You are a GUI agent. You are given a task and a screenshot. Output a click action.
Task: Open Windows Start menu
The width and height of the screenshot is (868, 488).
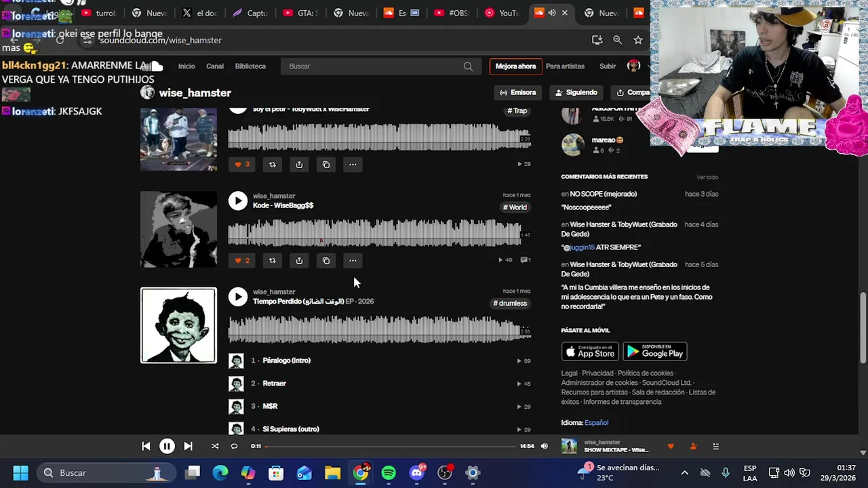(20, 472)
